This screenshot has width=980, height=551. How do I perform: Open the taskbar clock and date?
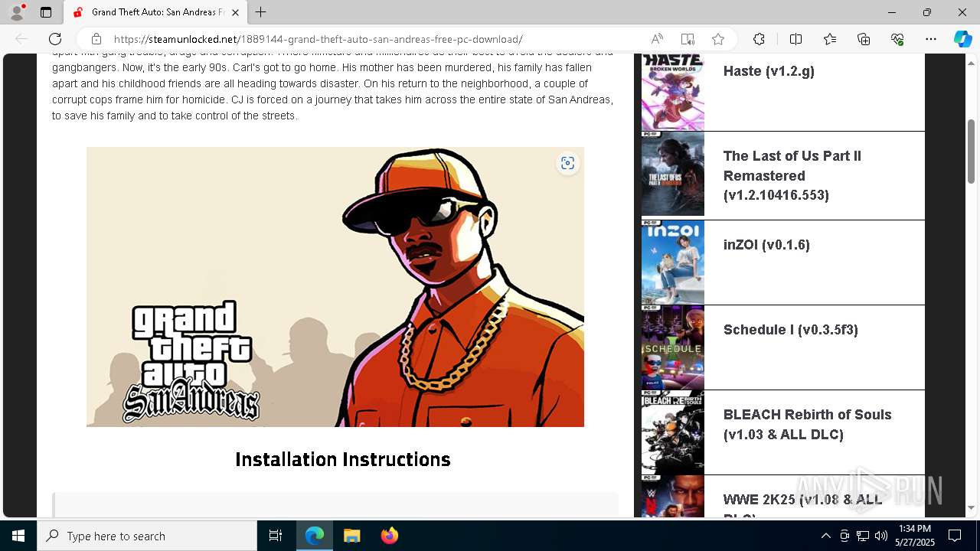(x=915, y=536)
